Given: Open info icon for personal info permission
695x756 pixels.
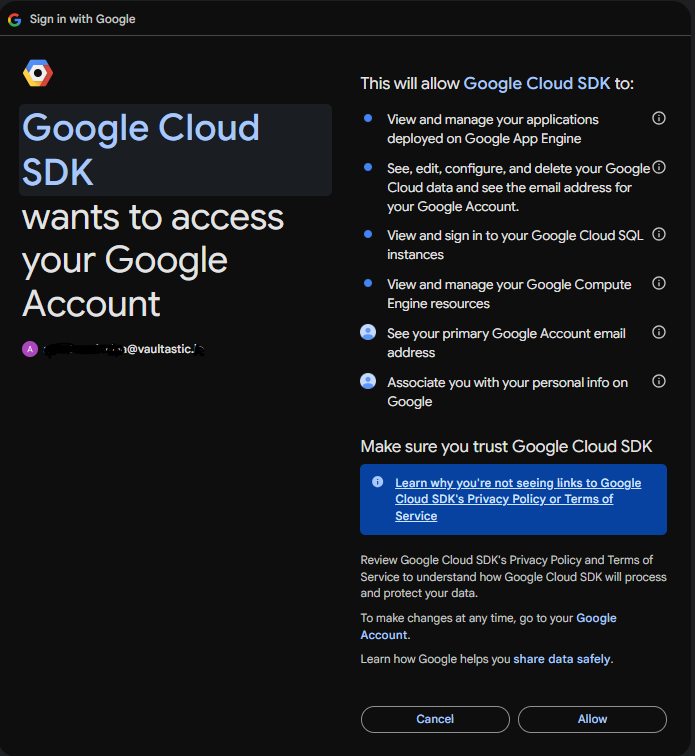Looking at the screenshot, I should click(x=659, y=381).
